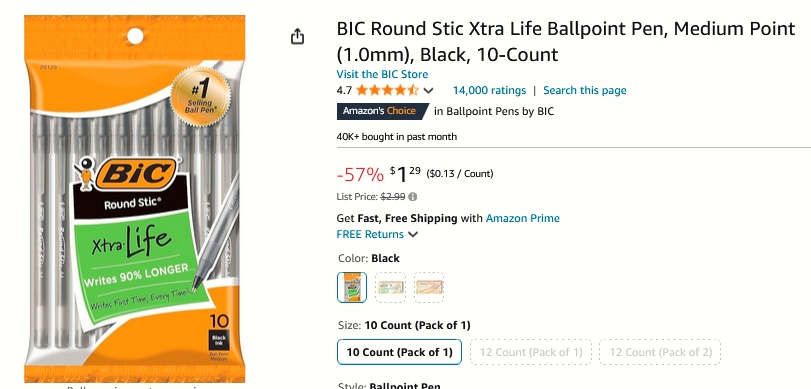Click the Amazon's Choice badge

[383, 111]
